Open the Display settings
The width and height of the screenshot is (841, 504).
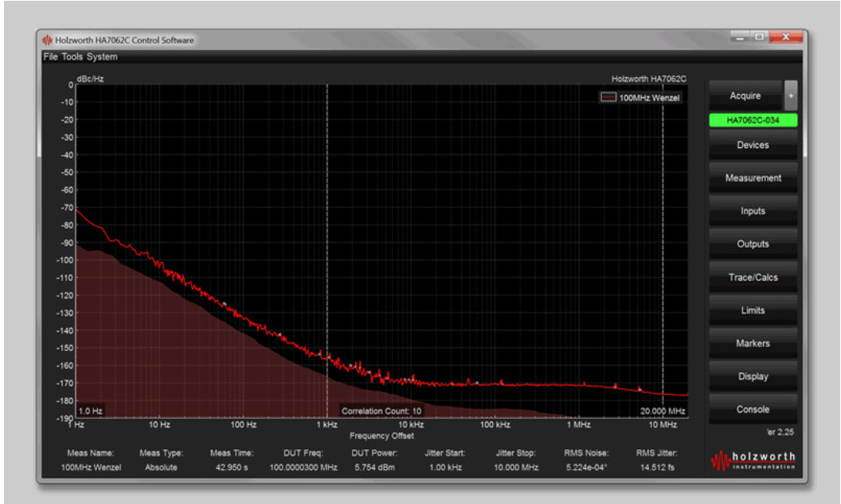[x=753, y=377]
